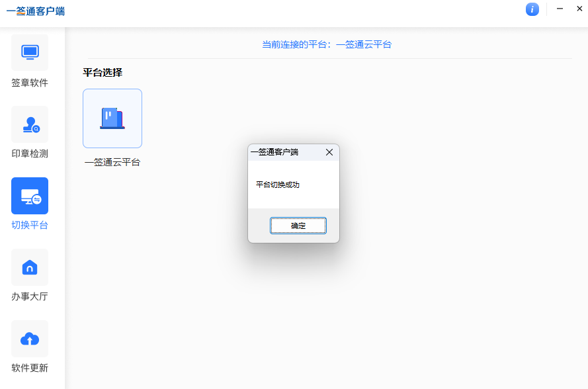The width and height of the screenshot is (588, 389).
Task: Select the 软件更新 cloud upload icon
Action: (x=30, y=339)
